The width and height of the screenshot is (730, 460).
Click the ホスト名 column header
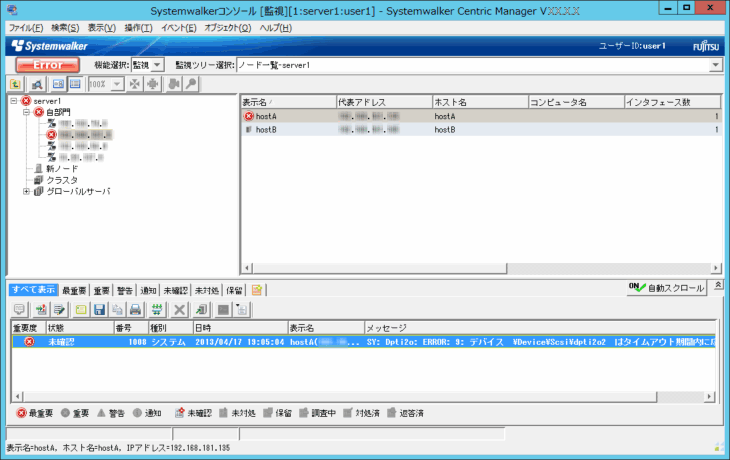(480, 102)
